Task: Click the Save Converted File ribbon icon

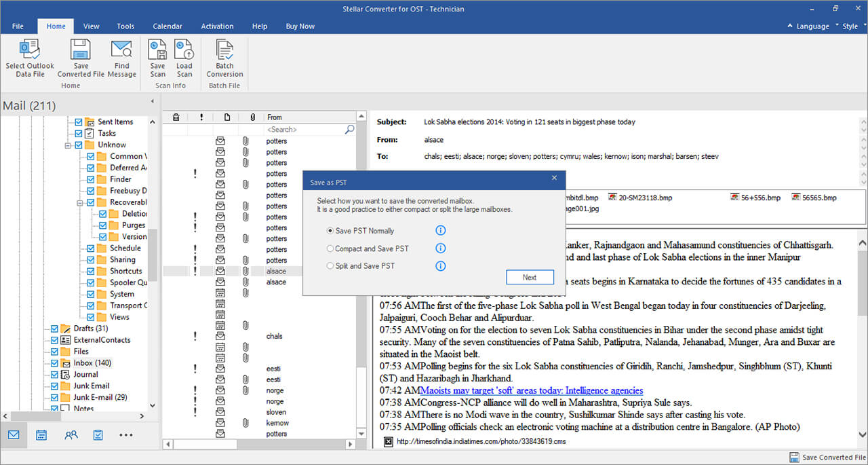Action: [x=81, y=49]
